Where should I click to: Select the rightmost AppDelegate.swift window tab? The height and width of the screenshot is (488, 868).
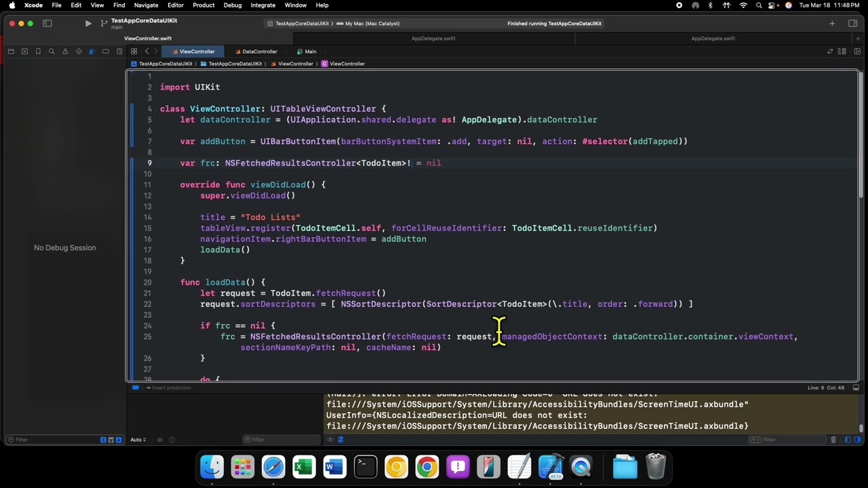[x=713, y=39]
